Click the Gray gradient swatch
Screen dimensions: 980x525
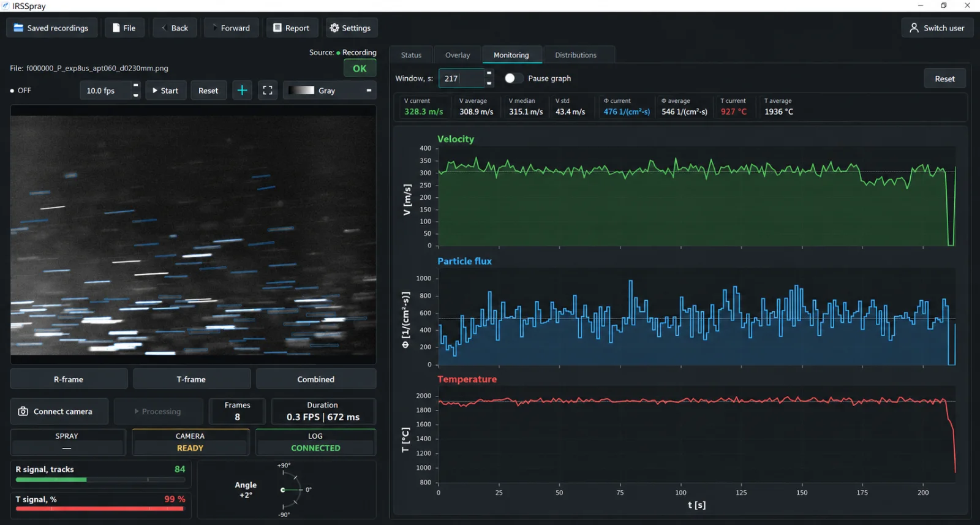(301, 91)
